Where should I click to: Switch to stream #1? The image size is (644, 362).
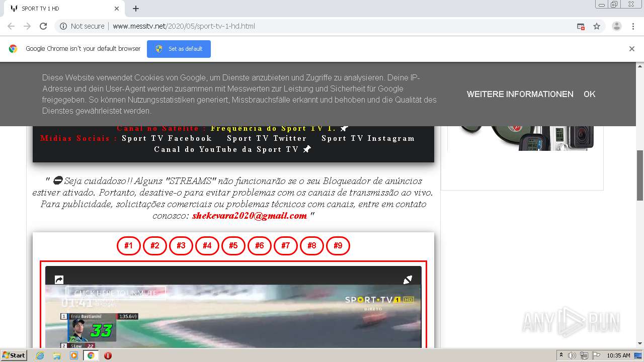[129, 246]
